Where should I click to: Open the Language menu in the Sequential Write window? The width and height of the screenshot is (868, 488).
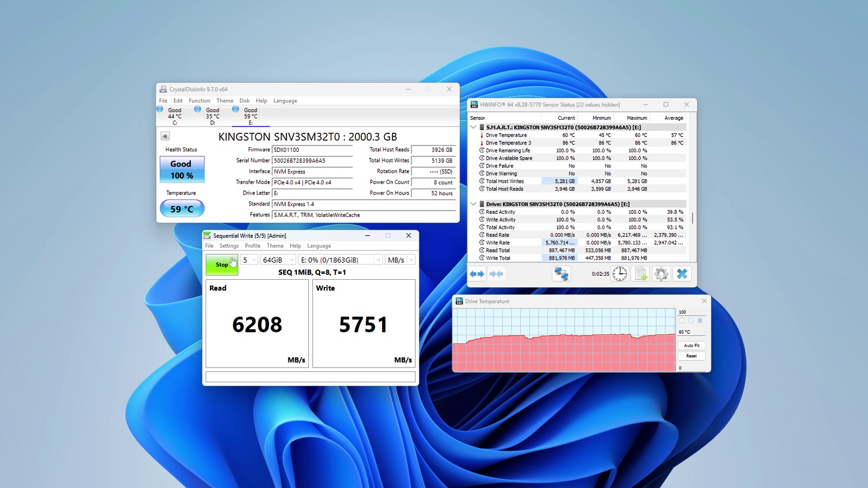coord(319,246)
